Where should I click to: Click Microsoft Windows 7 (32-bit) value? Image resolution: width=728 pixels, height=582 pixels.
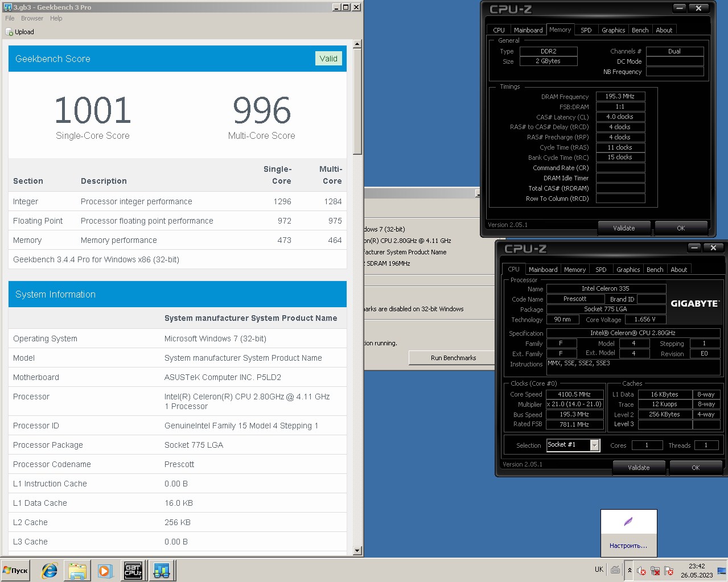click(x=215, y=339)
